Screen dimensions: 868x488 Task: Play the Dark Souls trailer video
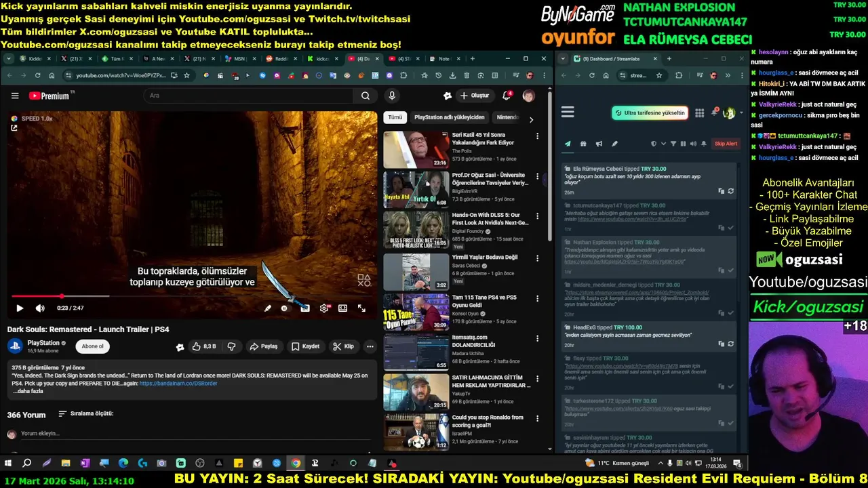click(x=20, y=308)
